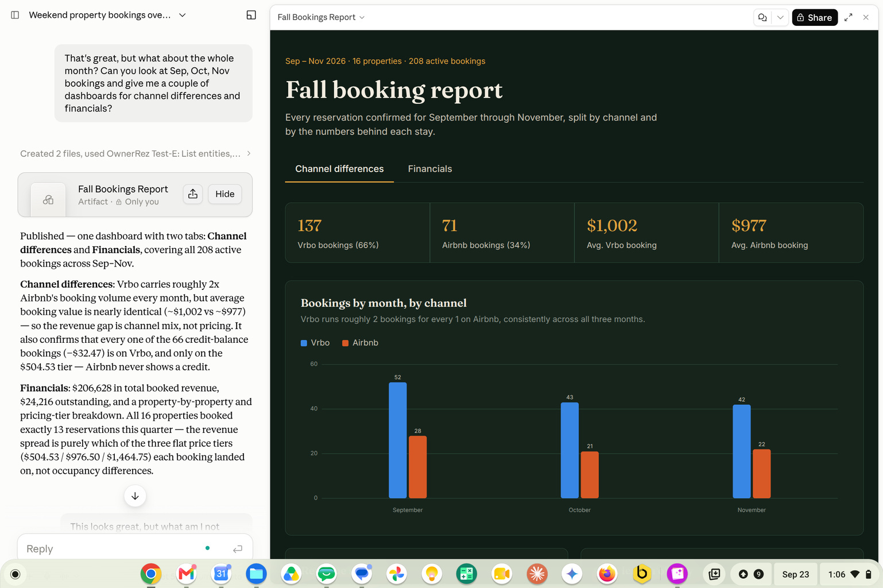Open Google Drive from the shelf
This screenshot has width=883, height=588.
pos(292,574)
